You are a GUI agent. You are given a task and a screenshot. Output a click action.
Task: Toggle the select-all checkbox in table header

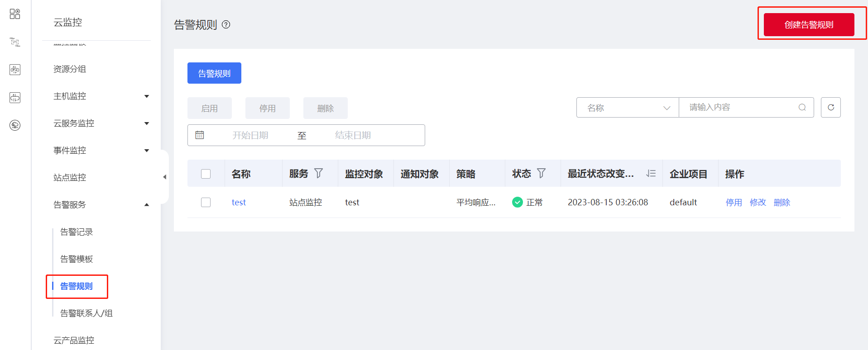pos(206,174)
